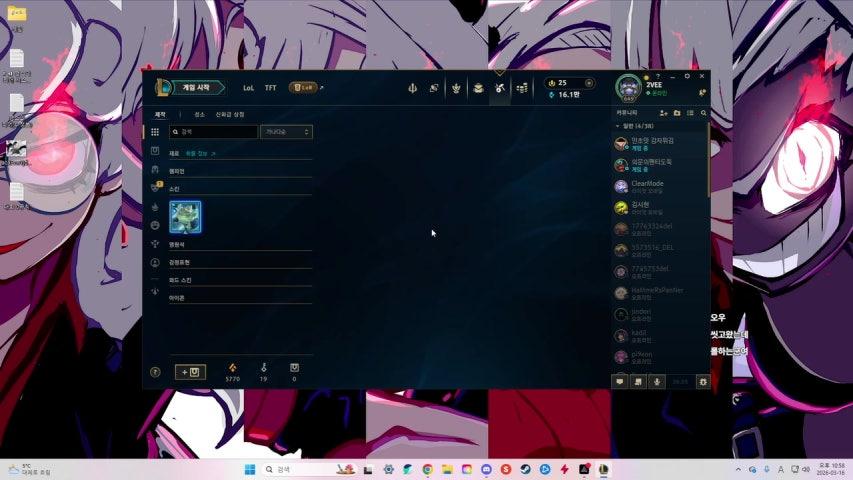The image size is (853, 480).
Task: Click the 감정표현 category header
Action: point(179,262)
